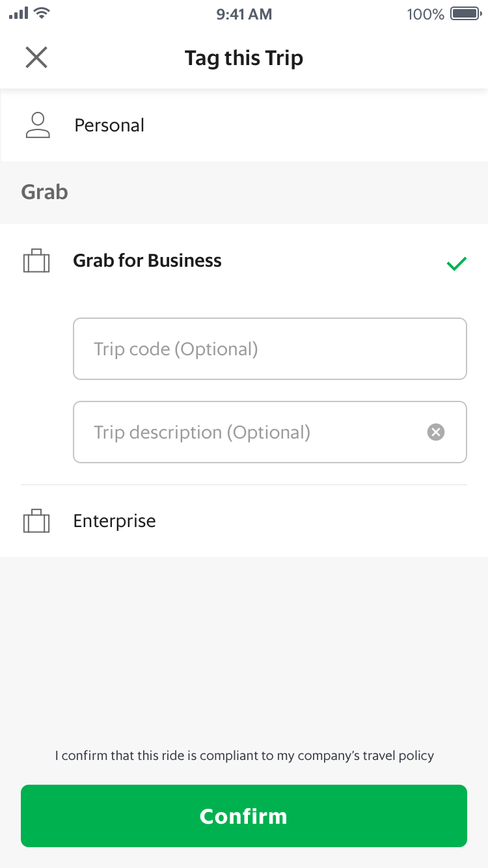The image size is (488, 868).
Task: Click the Personal profile person icon
Action: coord(38,125)
